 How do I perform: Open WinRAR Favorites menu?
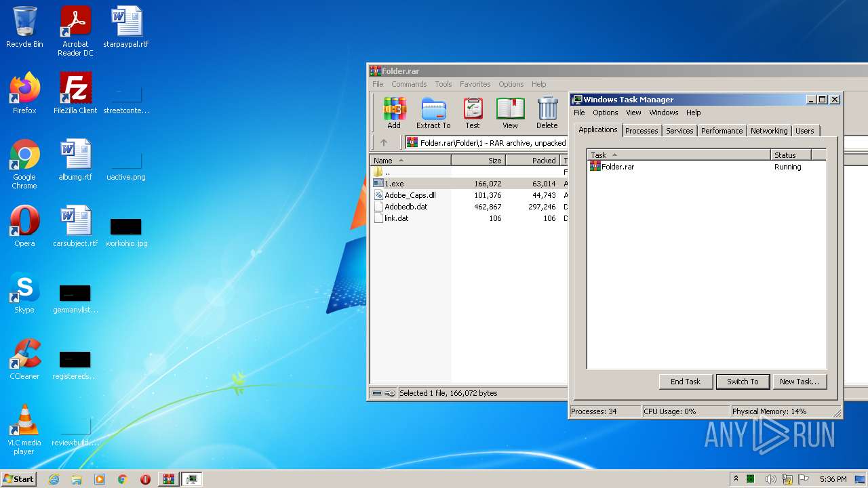tap(475, 84)
